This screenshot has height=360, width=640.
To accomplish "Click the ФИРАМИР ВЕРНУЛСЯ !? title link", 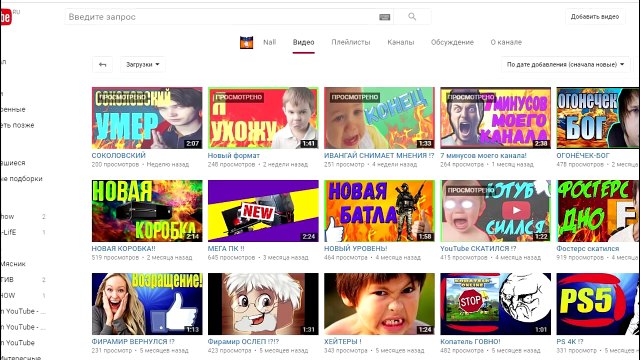I will (133, 342).
